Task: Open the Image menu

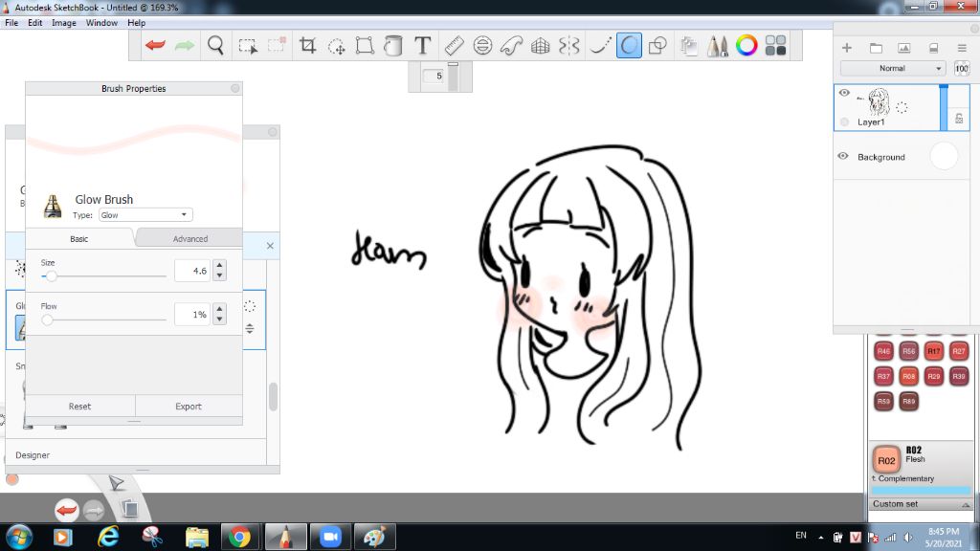Action: (x=64, y=23)
